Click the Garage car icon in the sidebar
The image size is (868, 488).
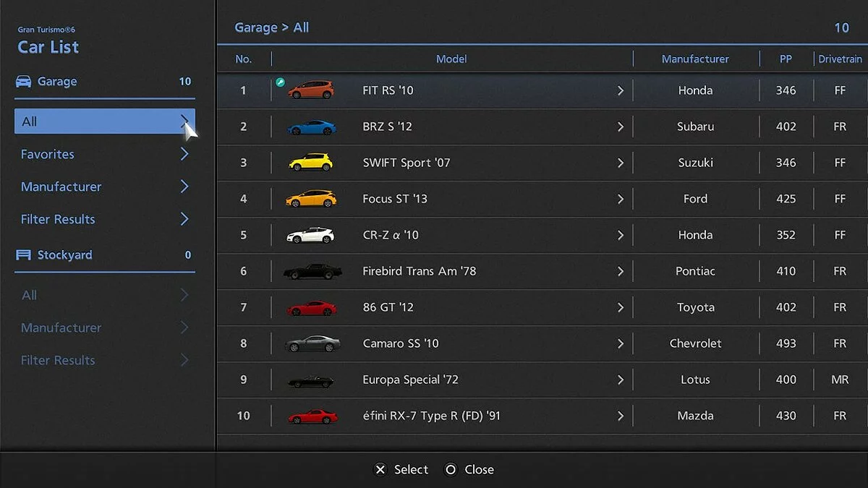[22, 81]
